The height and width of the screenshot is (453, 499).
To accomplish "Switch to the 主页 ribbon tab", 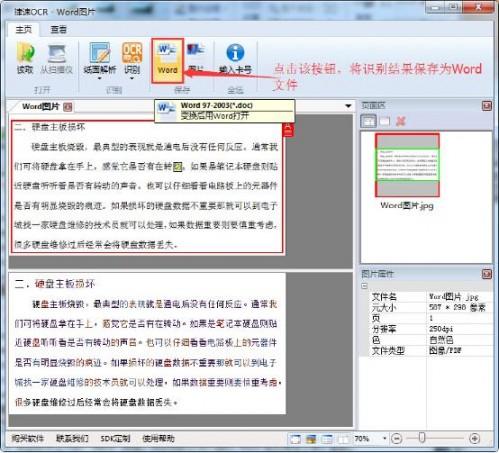I will 23,30.
